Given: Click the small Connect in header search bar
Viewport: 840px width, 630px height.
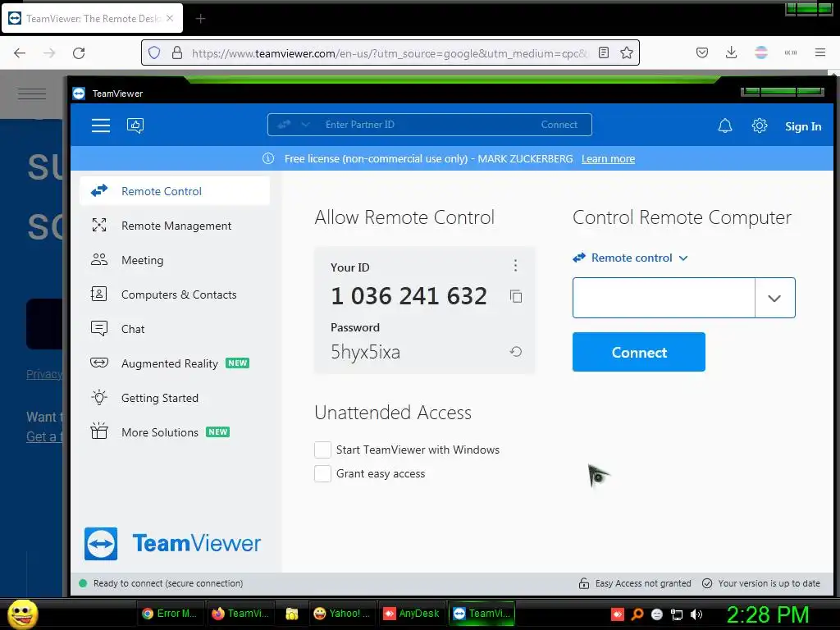Looking at the screenshot, I should pos(559,125).
